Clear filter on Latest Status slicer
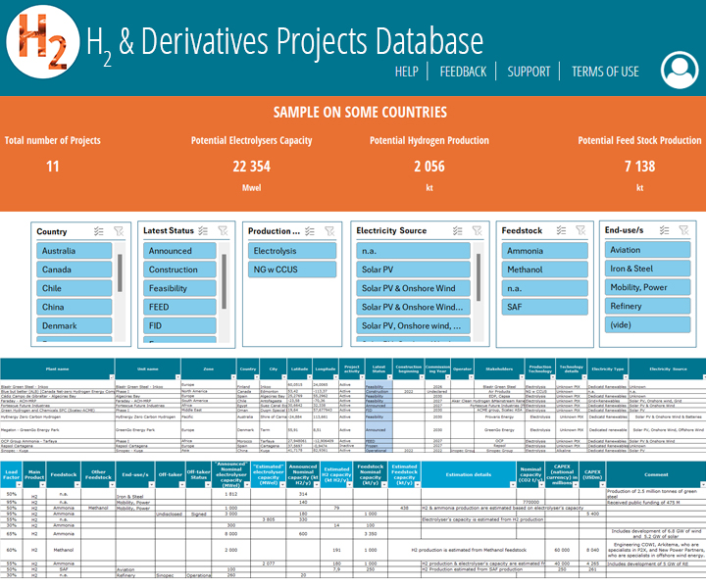Screen dimensions: 706x588 (x=225, y=231)
